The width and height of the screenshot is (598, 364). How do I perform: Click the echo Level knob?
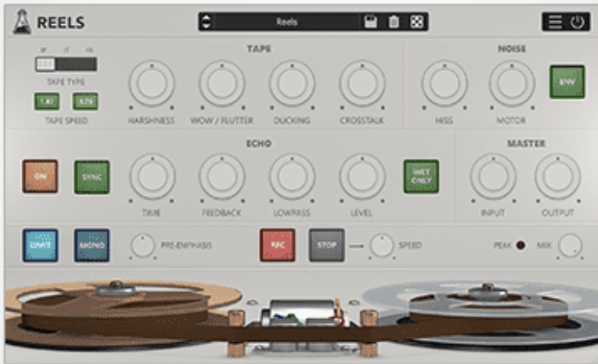pos(362,177)
